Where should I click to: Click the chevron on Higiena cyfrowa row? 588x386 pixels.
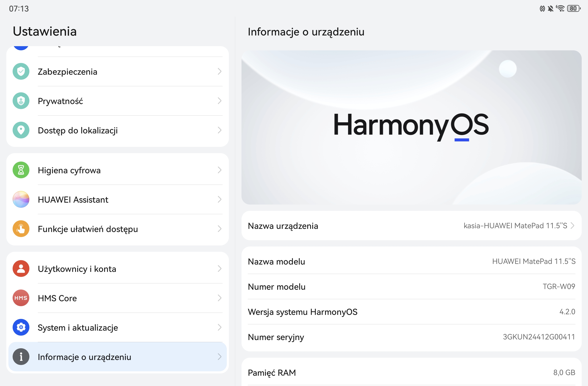click(219, 170)
